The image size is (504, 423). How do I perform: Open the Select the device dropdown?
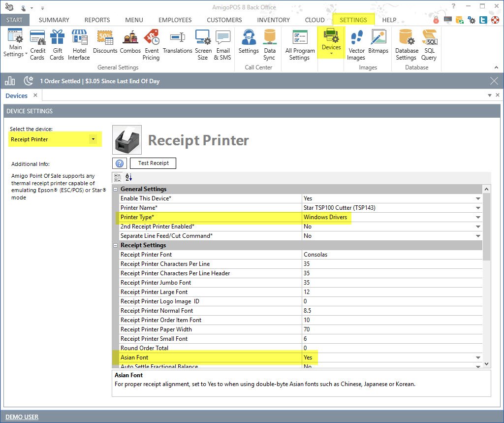point(93,139)
